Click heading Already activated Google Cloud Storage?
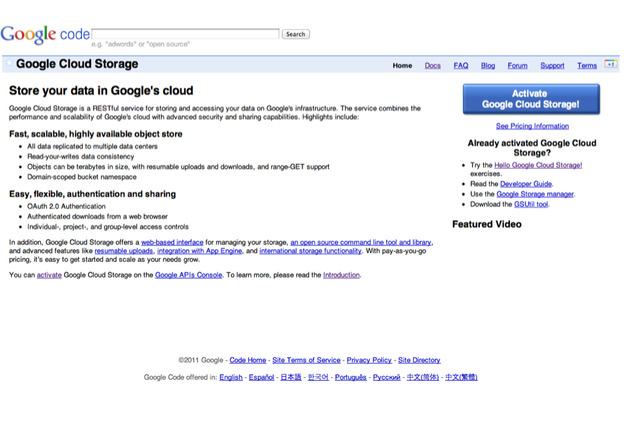 pos(532,148)
